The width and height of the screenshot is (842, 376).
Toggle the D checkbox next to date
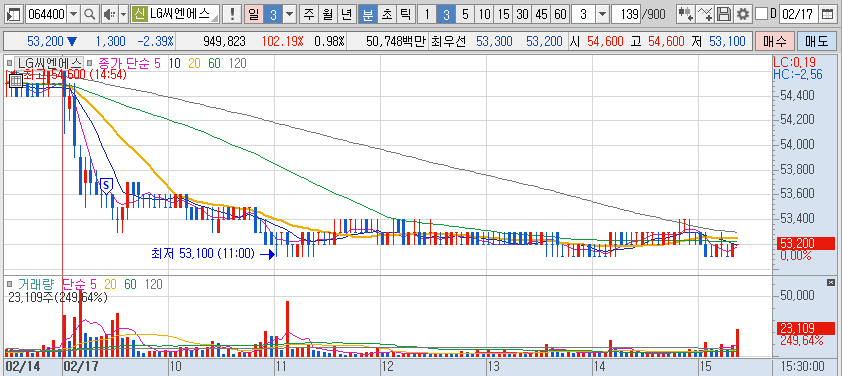coord(760,14)
